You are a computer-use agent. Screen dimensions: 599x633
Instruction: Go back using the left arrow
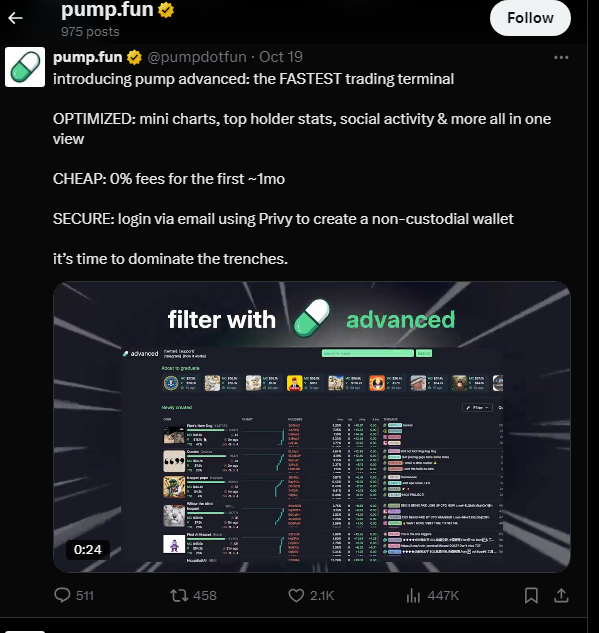pyautogui.click(x=15, y=18)
